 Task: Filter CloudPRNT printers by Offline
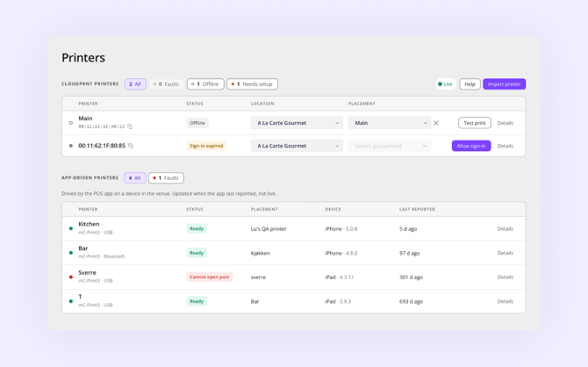205,84
